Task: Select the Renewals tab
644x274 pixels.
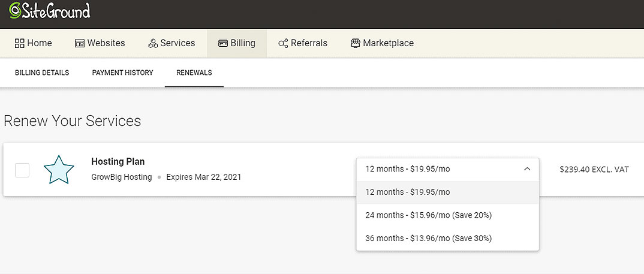Action: [194, 73]
